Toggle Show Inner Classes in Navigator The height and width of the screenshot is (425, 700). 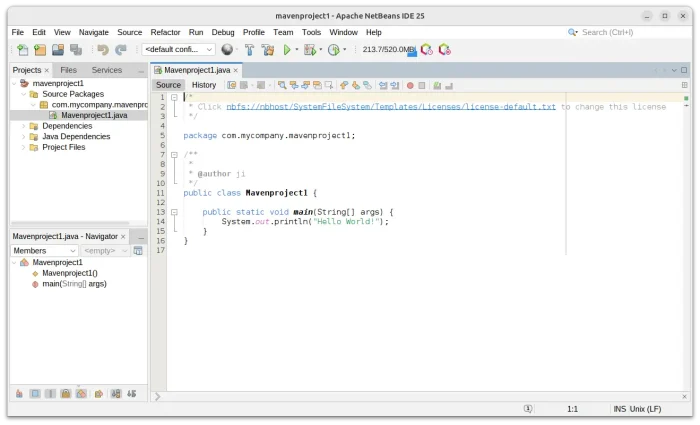click(x=81, y=394)
